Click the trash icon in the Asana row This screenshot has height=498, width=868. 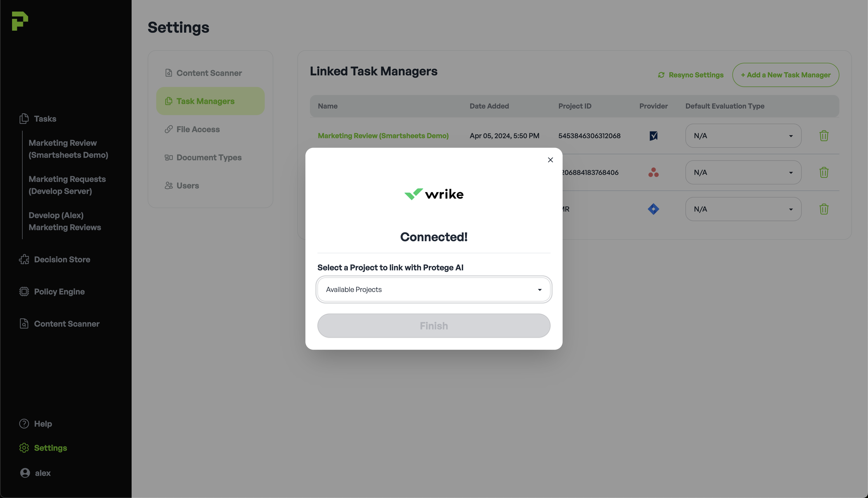pos(824,172)
